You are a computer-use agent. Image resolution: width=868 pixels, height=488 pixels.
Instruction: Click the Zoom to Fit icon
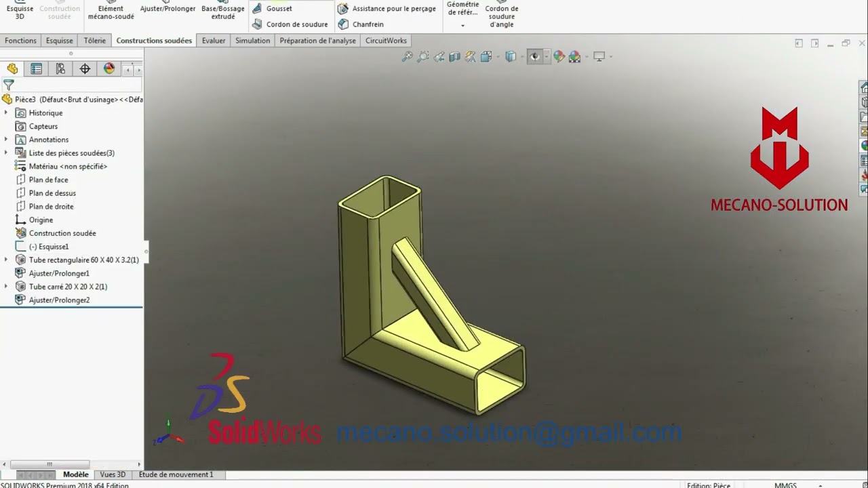(x=407, y=57)
